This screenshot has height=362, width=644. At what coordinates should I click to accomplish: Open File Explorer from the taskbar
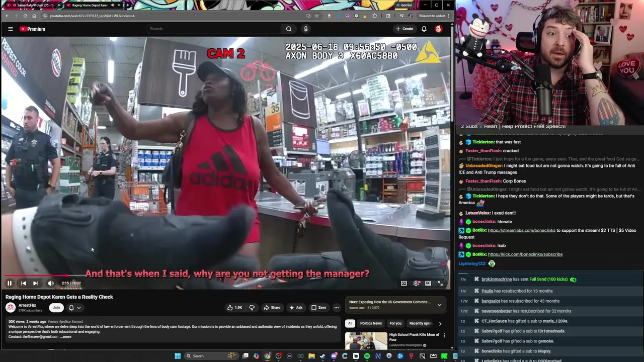pos(311,356)
